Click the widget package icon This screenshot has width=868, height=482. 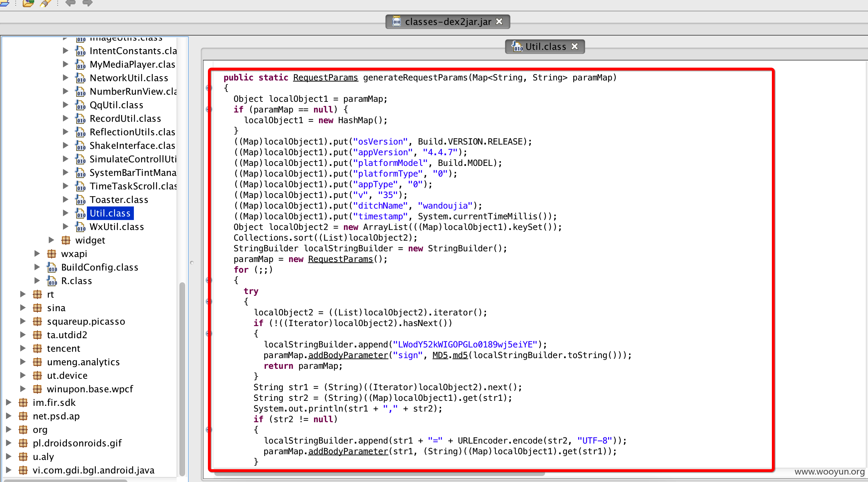click(x=66, y=240)
